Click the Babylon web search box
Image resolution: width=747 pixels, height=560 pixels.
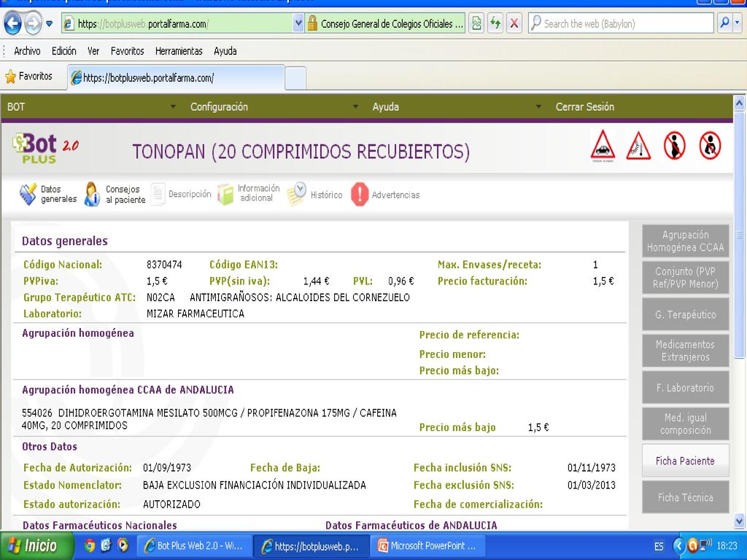621,24
